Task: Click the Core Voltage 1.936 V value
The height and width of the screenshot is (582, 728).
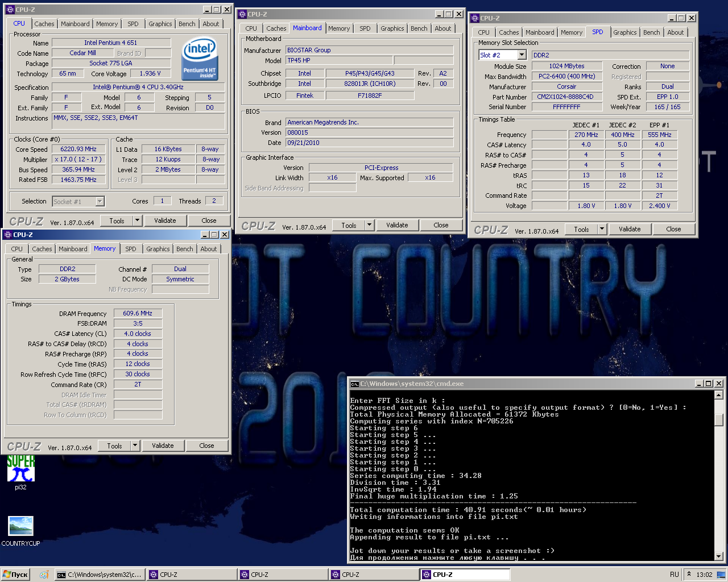Action: [x=150, y=73]
